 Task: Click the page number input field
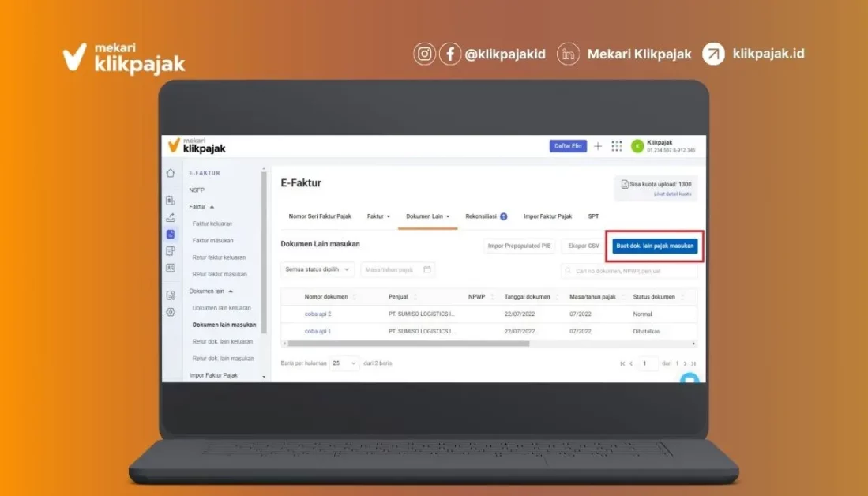point(647,363)
